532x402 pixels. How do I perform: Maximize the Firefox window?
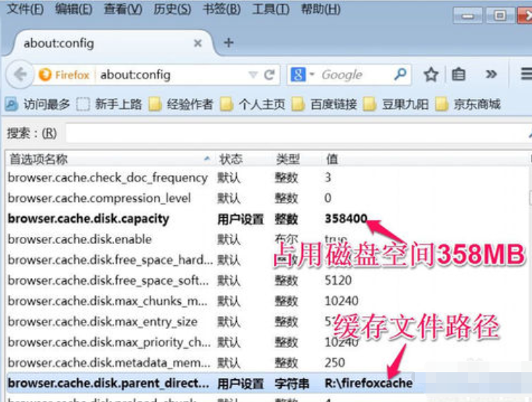[x=499, y=16]
